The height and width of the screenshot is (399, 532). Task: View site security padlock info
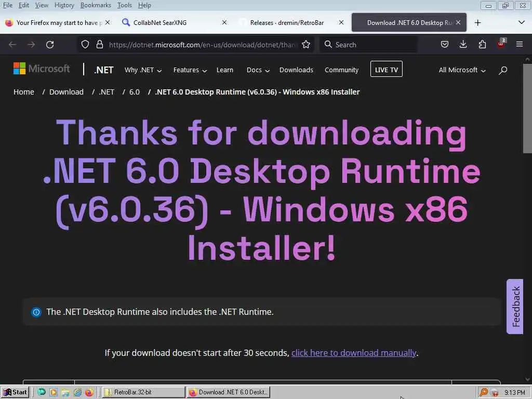(x=99, y=45)
